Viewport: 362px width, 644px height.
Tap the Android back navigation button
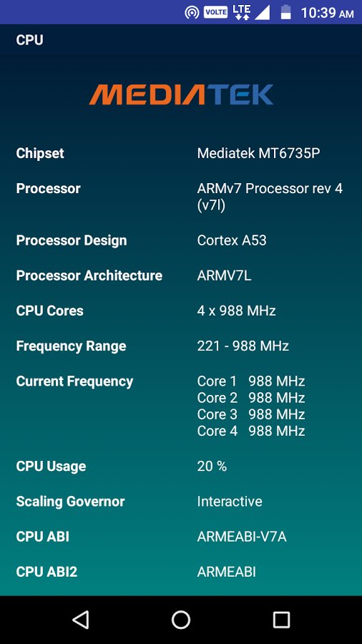pos(81,620)
